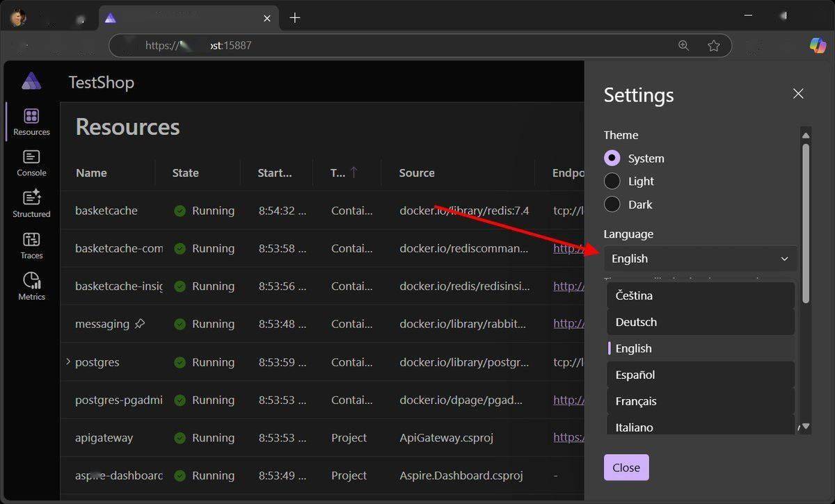Select the System theme radio button
The width and height of the screenshot is (835, 504).
coord(612,158)
